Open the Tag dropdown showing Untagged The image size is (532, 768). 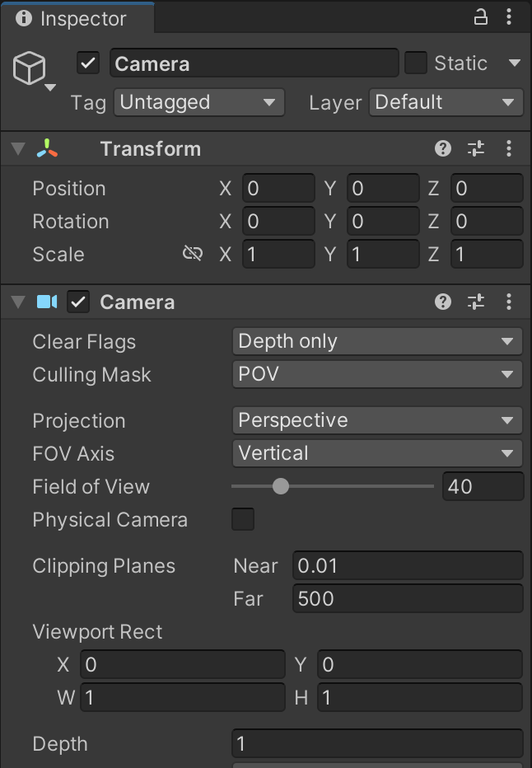(198, 103)
